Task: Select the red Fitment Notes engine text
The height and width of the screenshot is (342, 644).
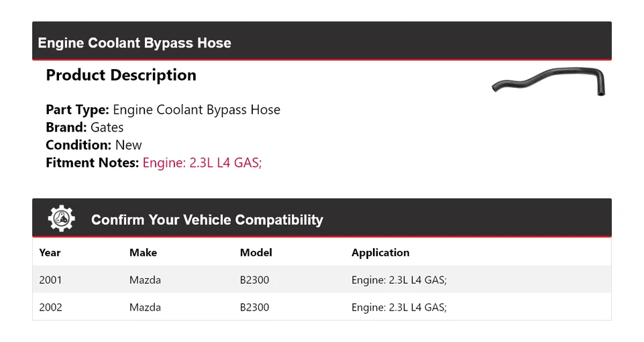Action: (202, 162)
